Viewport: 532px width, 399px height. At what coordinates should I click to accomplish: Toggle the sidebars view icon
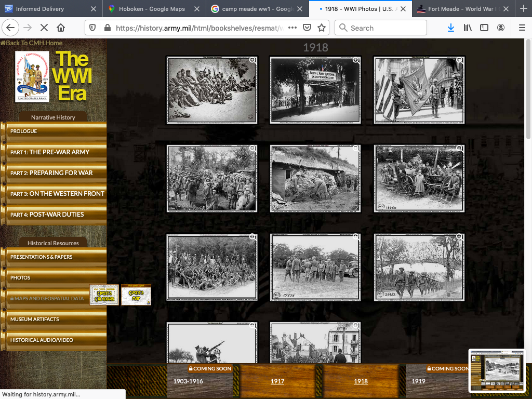[x=484, y=28]
